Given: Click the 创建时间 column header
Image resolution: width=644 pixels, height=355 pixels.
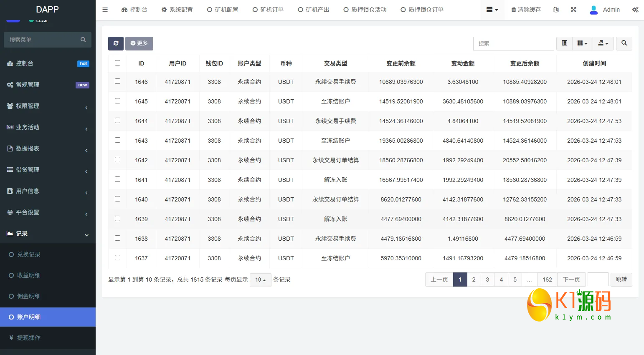Looking at the screenshot, I should coord(594,63).
